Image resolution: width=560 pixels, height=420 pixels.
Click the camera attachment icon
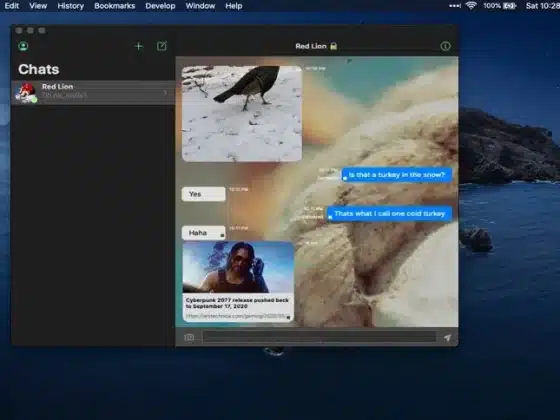coord(189,338)
